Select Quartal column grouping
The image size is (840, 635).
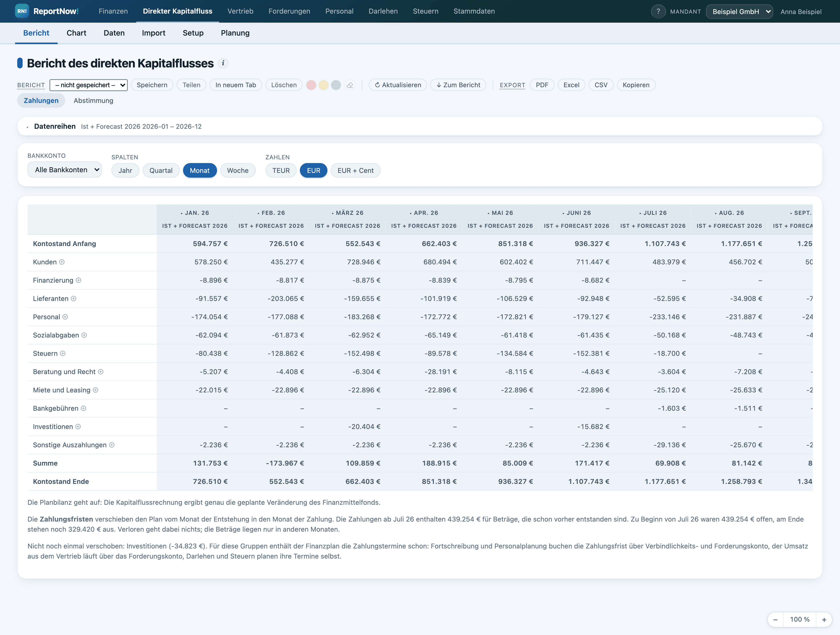pyautogui.click(x=161, y=170)
